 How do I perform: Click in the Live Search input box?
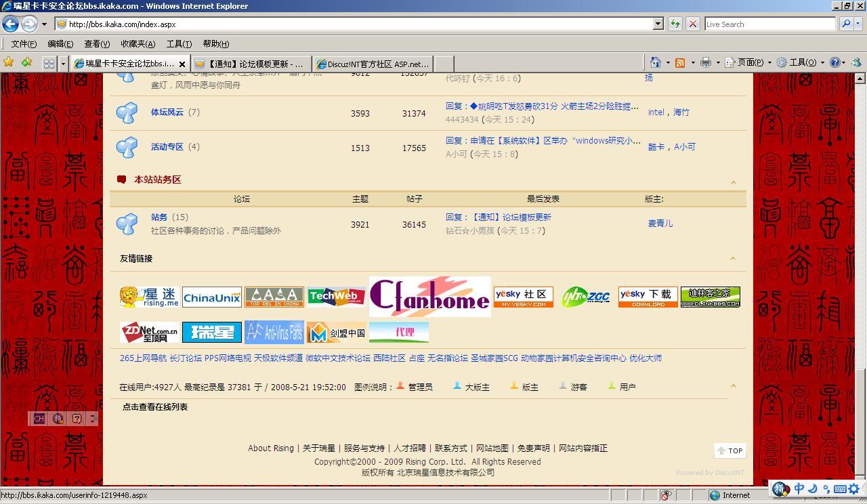tap(770, 24)
